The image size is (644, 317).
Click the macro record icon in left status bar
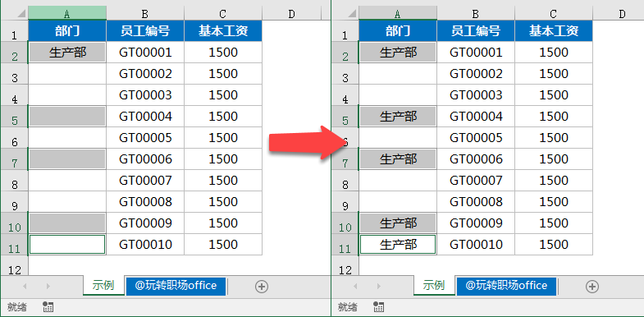(48, 306)
